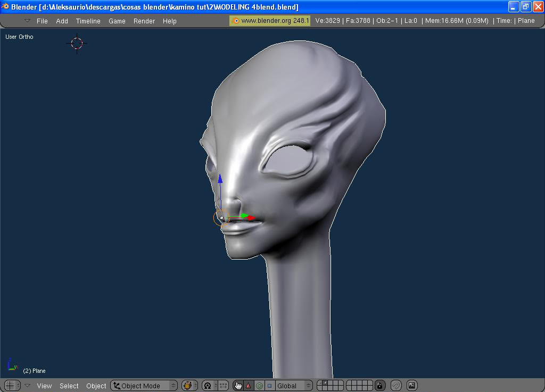545x392 pixels.
Task: Select the rotate manipulator circle icon
Action: point(259,386)
